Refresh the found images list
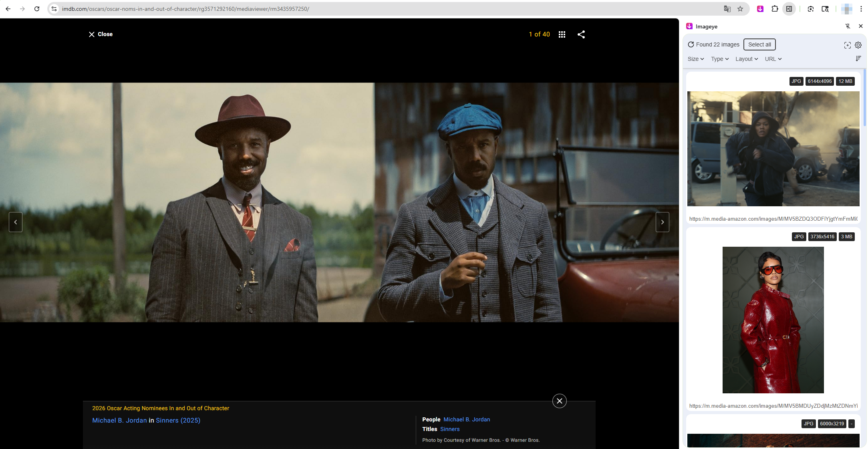The height and width of the screenshot is (449, 868). [691, 44]
